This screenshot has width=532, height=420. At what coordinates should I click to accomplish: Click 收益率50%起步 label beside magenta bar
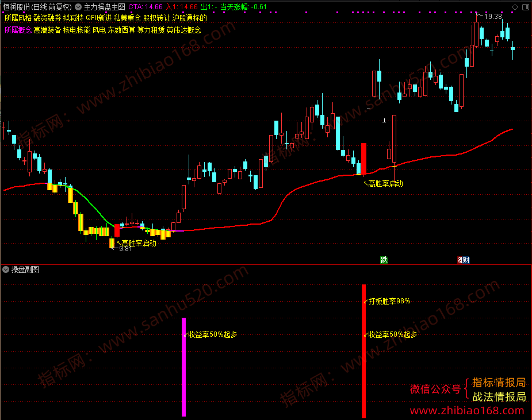pyautogui.click(x=212, y=334)
